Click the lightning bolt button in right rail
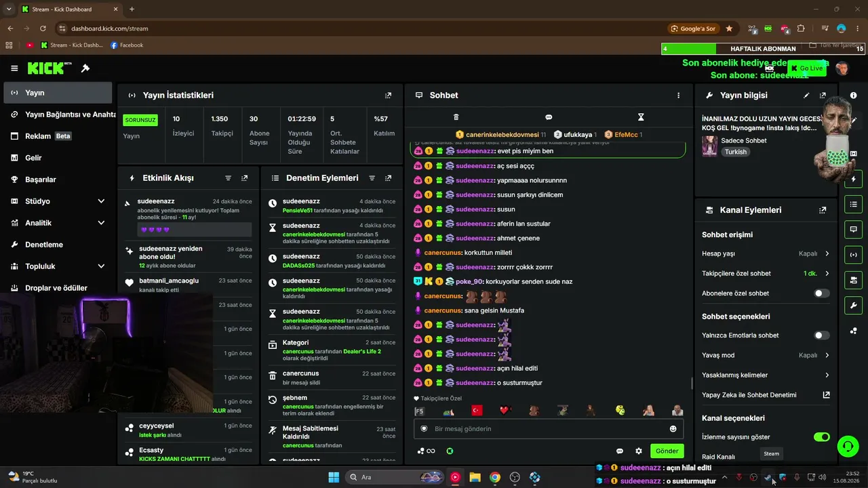 coord(854,179)
